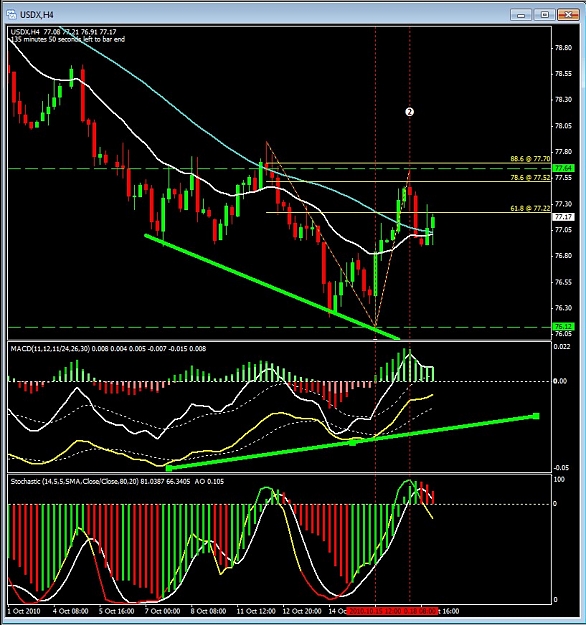Select the '88.6 @ 77.70' Fibonacci label
This screenshot has width=586, height=625.
click(530, 159)
